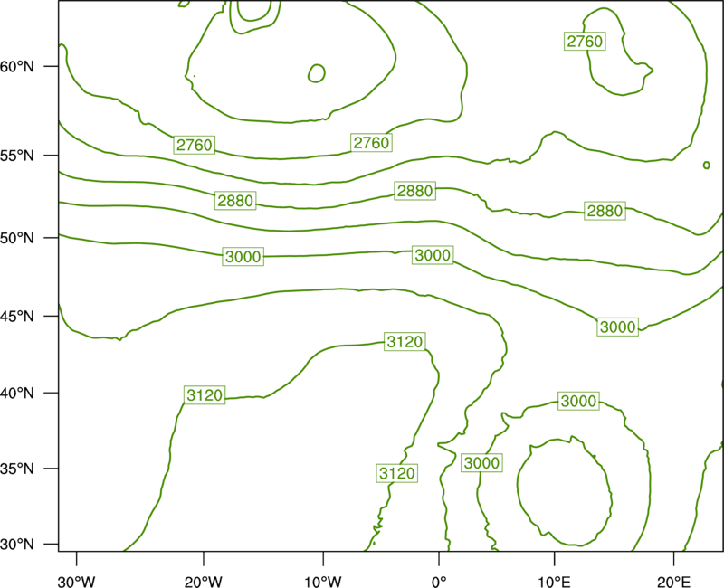
Task: Click the 3120 contour label level with the 35°N tick
Action: [x=397, y=473]
